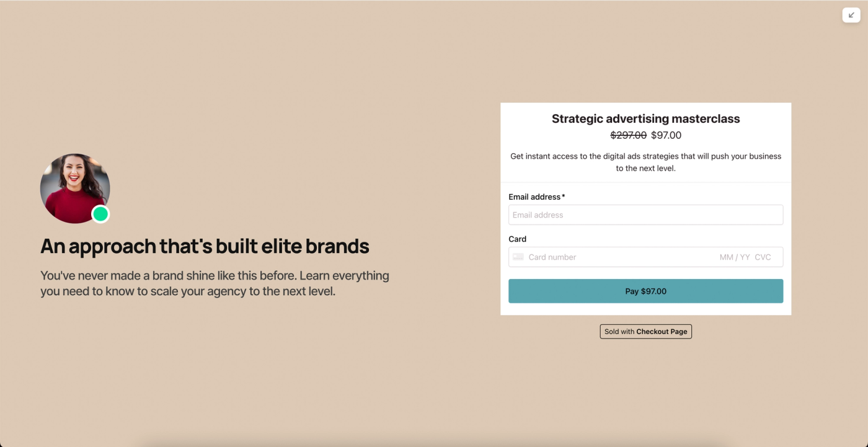The height and width of the screenshot is (447, 868).
Task: Click the exit fullscreen arrow icon
Action: click(x=851, y=15)
